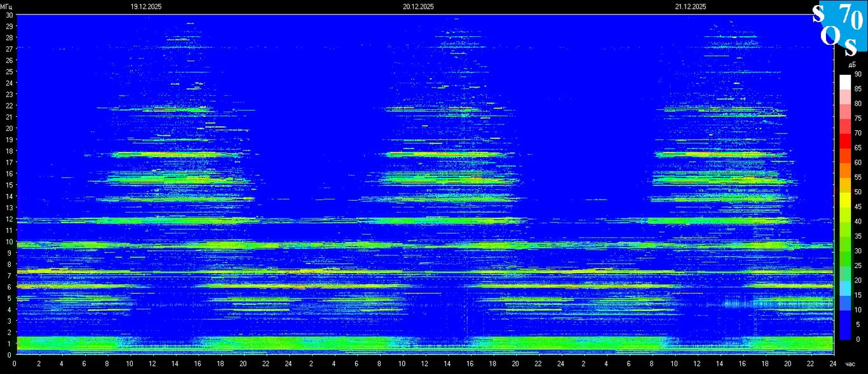The height and width of the screenshot is (374, 868).
Task: Select the 21.12.2025 date label
Action: [x=691, y=6]
